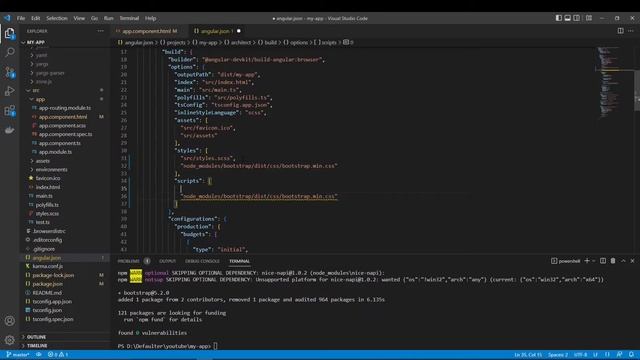Switch to the Debug Console tab

202,261
